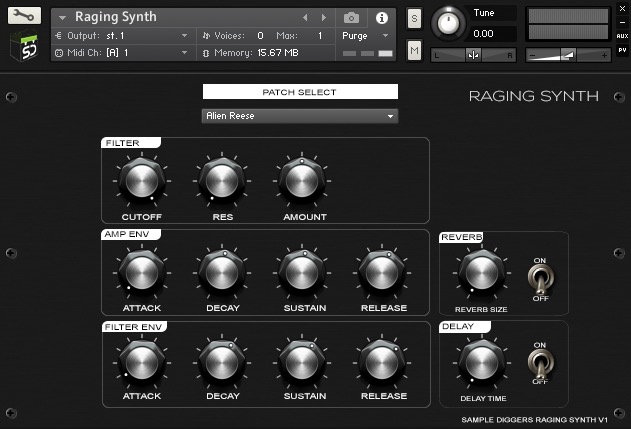
Task: Minimize the instrument view with minus button
Action: click(x=622, y=22)
